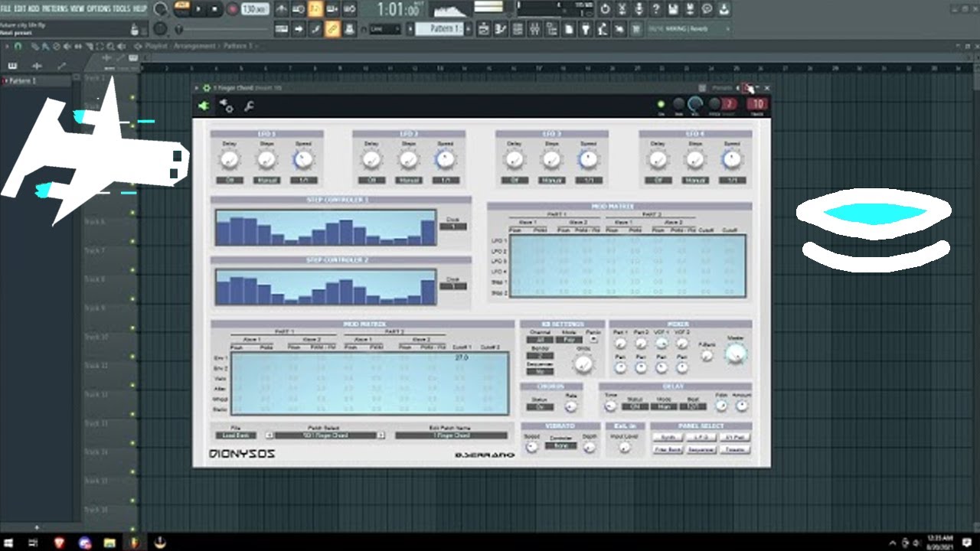Click the green plug icon in plugin header
This screenshot has height=551, width=980.
tap(204, 106)
